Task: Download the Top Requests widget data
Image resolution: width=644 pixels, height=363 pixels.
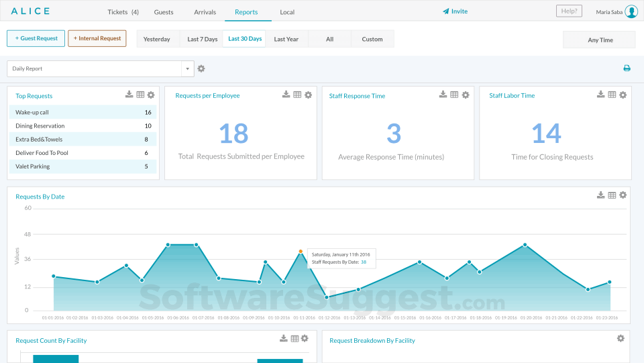Action: click(x=129, y=95)
